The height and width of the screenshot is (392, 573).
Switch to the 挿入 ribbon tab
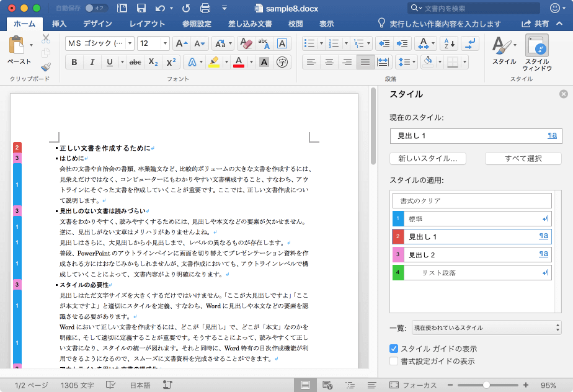coord(60,24)
